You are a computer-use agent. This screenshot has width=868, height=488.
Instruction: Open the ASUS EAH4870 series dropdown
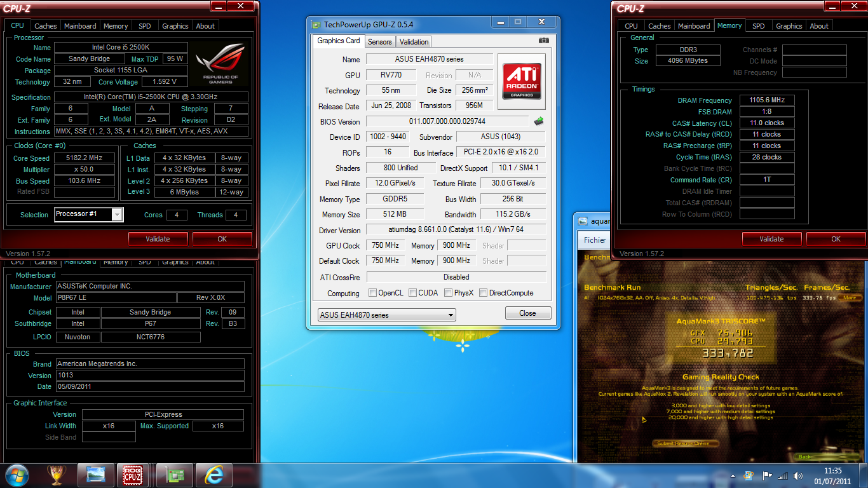[x=387, y=315]
